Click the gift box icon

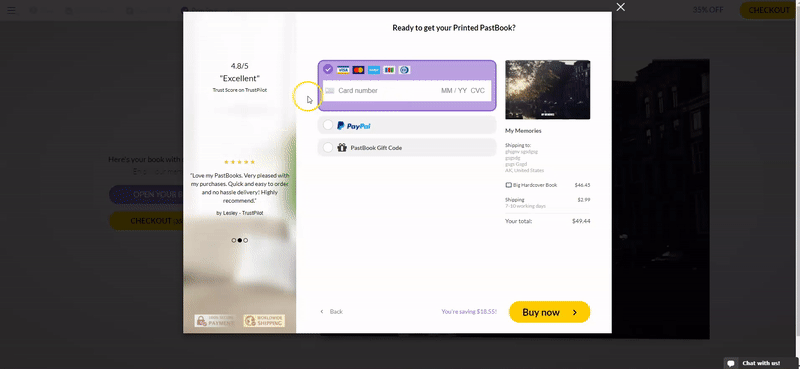coord(342,147)
